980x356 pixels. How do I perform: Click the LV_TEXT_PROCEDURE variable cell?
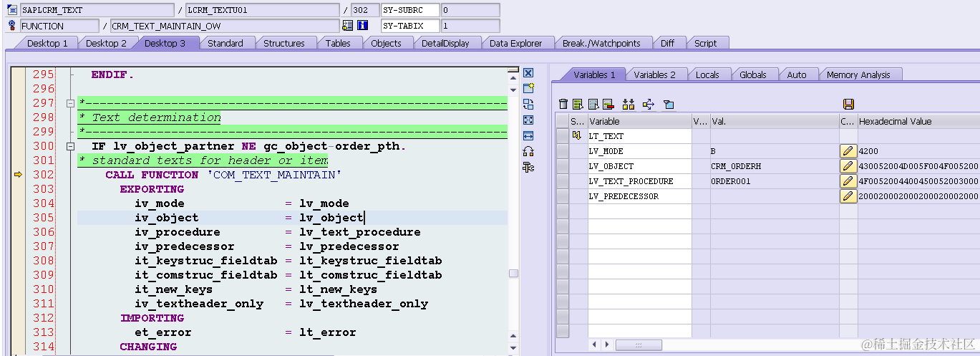point(639,181)
